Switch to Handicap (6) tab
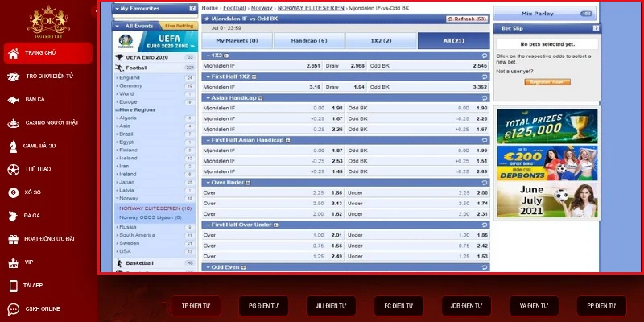644x322 pixels. pos(309,41)
